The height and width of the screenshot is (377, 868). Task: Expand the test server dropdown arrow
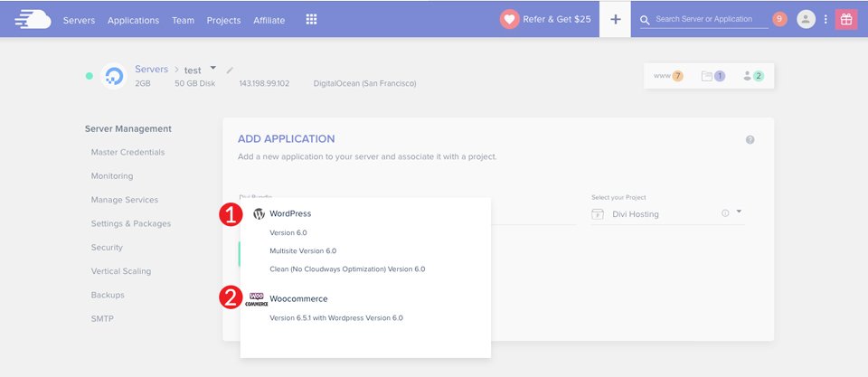(x=213, y=68)
